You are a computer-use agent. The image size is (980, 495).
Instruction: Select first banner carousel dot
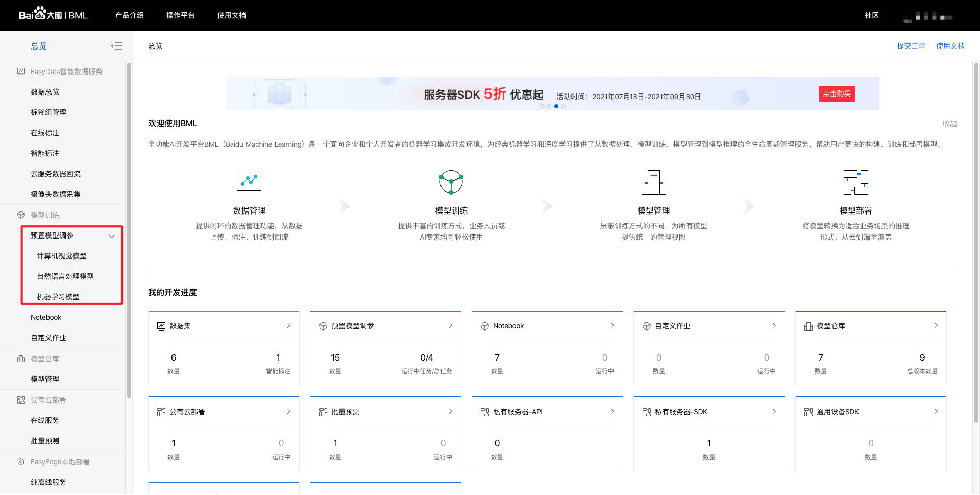542,106
